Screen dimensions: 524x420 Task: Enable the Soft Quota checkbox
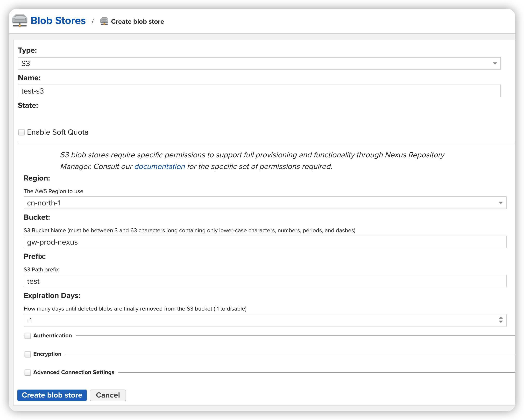[22, 132]
